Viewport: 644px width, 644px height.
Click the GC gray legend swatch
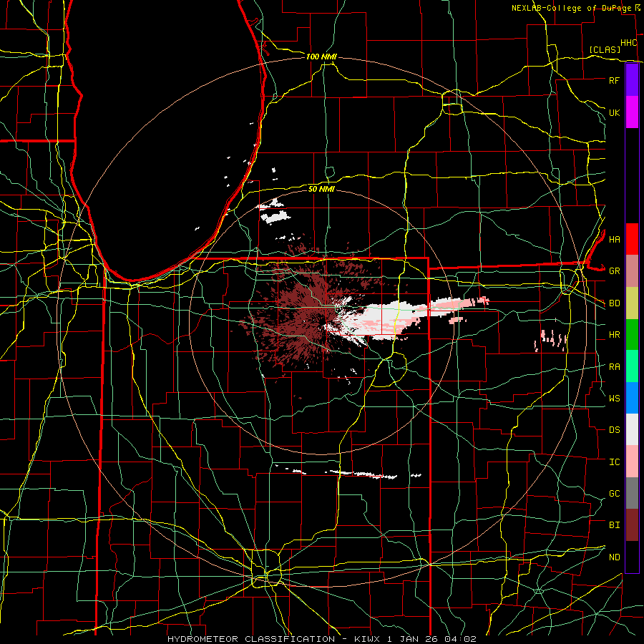(x=632, y=493)
